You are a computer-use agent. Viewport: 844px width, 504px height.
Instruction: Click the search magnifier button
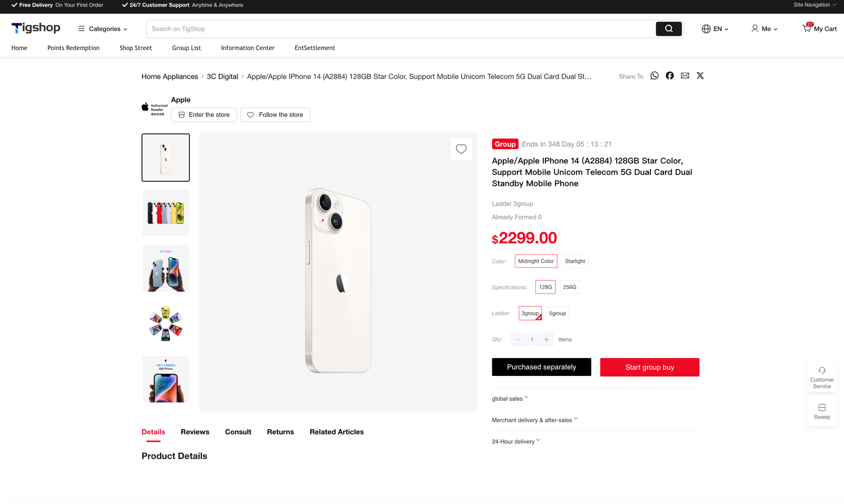668,29
